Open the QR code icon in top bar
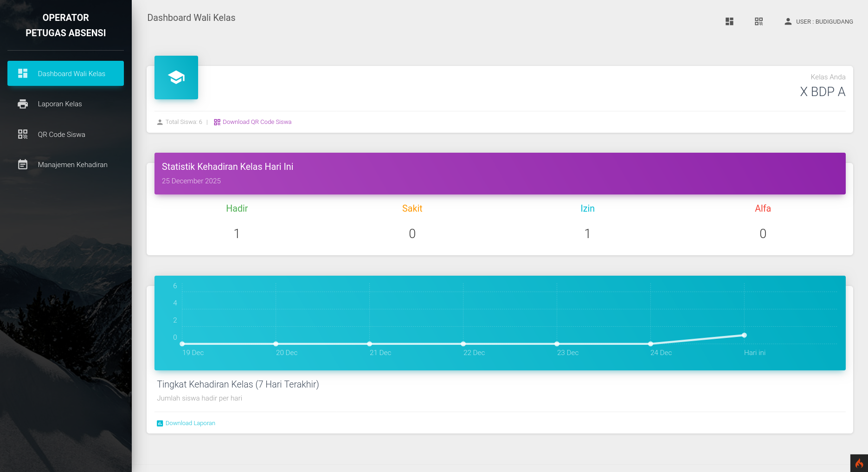This screenshot has width=868, height=472. tap(759, 21)
